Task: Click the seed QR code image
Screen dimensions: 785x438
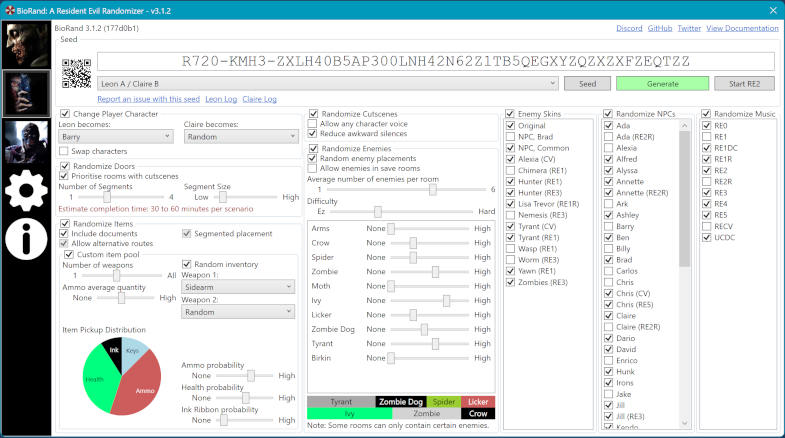Action: [x=78, y=73]
